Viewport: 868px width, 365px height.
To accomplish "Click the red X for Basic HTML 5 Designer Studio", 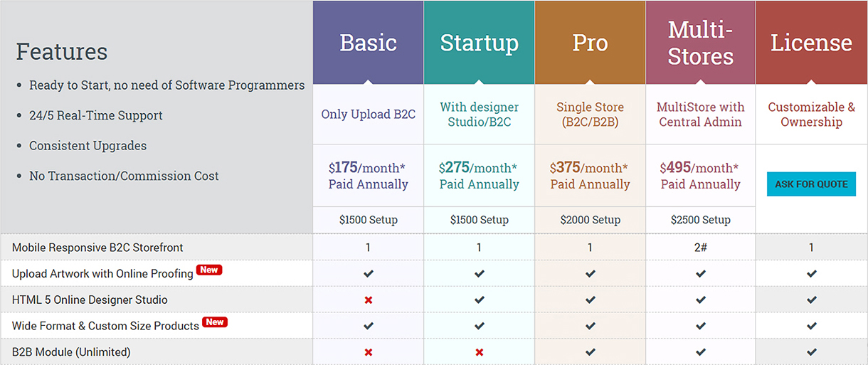I will 369,300.
